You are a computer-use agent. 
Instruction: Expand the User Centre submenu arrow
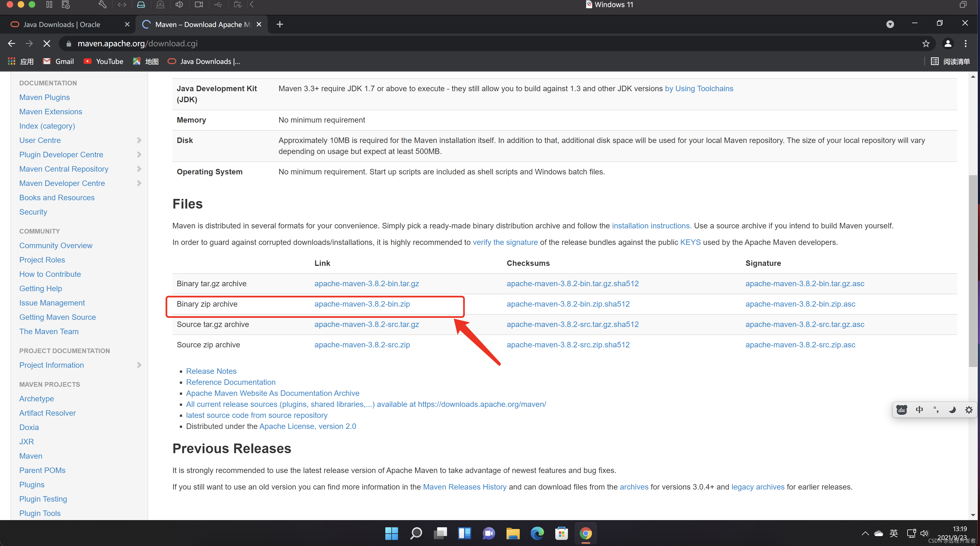[139, 140]
